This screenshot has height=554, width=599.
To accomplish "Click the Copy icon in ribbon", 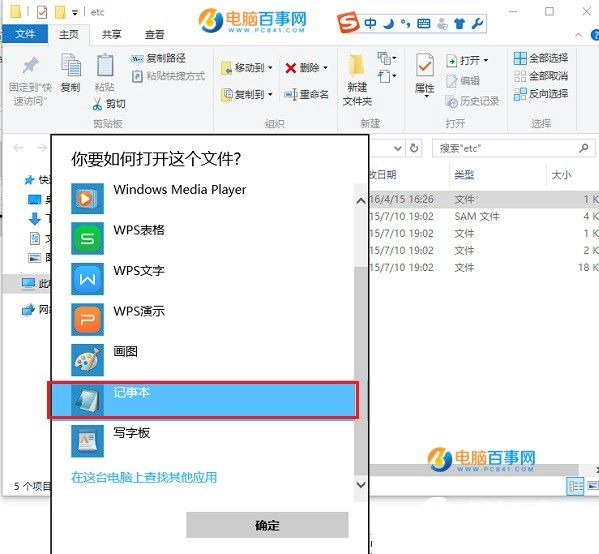I will [x=70, y=65].
